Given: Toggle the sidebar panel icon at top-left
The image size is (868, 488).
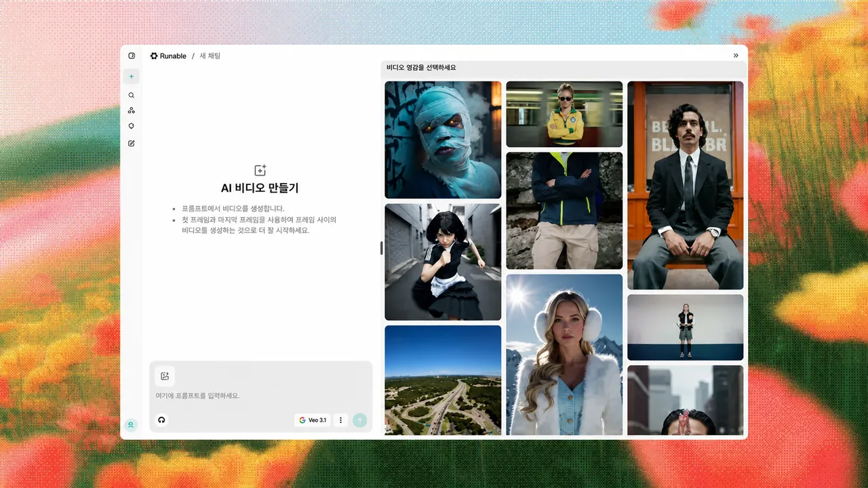Looking at the screenshot, I should [x=132, y=56].
